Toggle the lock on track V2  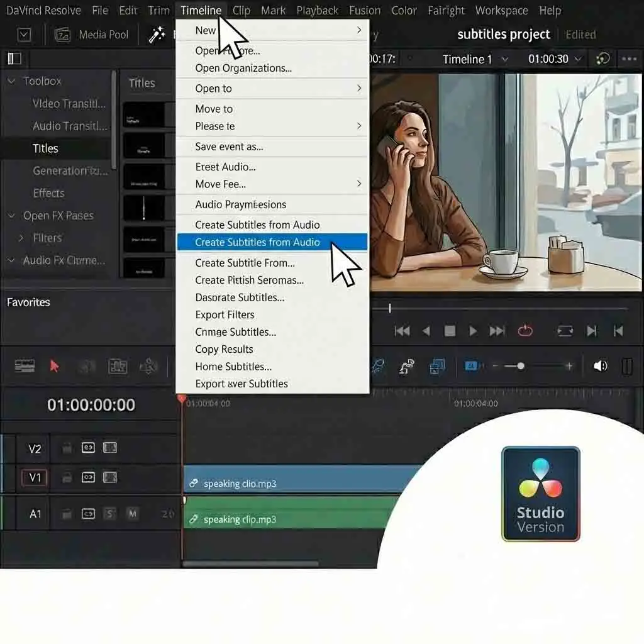(x=67, y=448)
